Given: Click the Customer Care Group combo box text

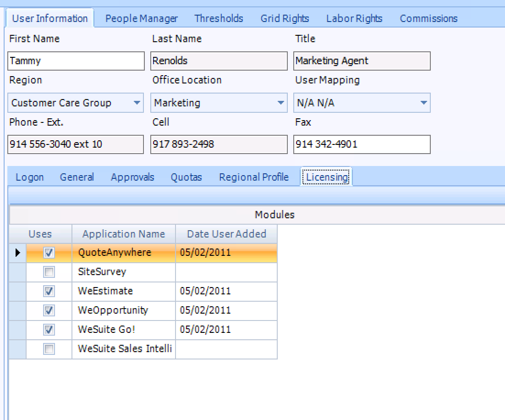Looking at the screenshot, I should (x=61, y=103).
